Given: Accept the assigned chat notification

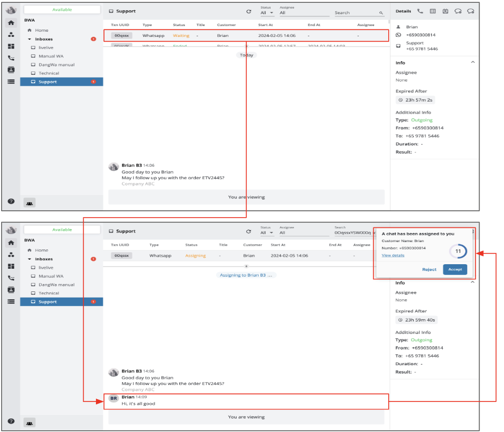Looking at the screenshot, I should tap(455, 269).
